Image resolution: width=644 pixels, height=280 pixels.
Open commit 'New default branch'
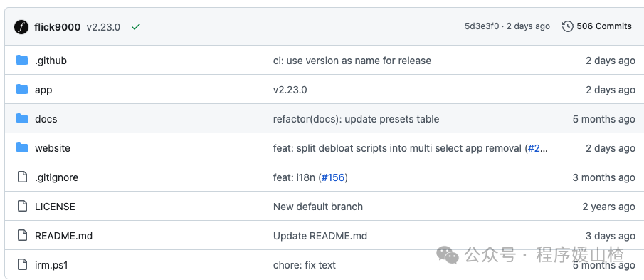coord(318,207)
